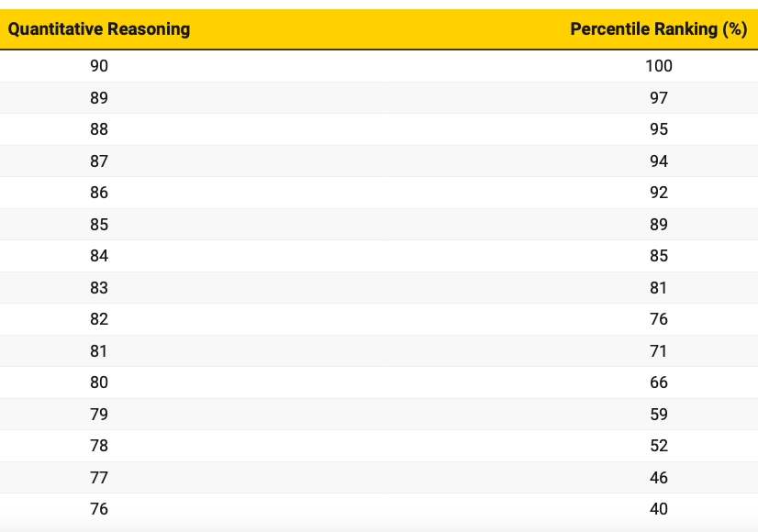Image resolution: width=758 pixels, height=532 pixels.
Task: Click the Quantitative Reasoning column header
Action: pos(99,28)
